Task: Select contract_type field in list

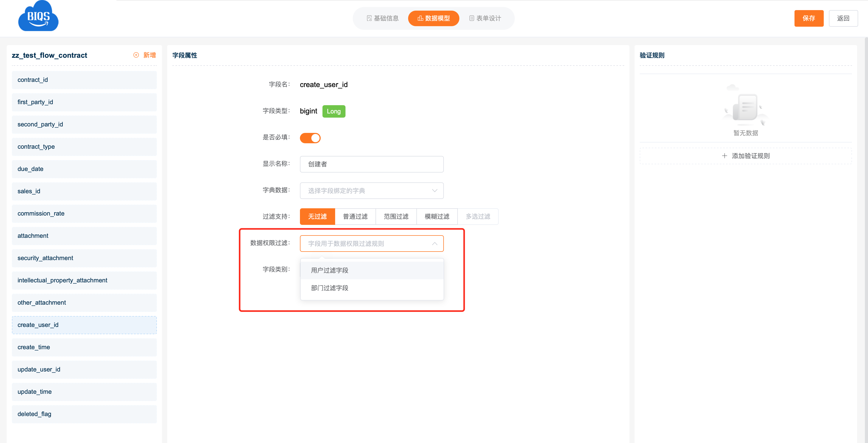Action: point(84,146)
